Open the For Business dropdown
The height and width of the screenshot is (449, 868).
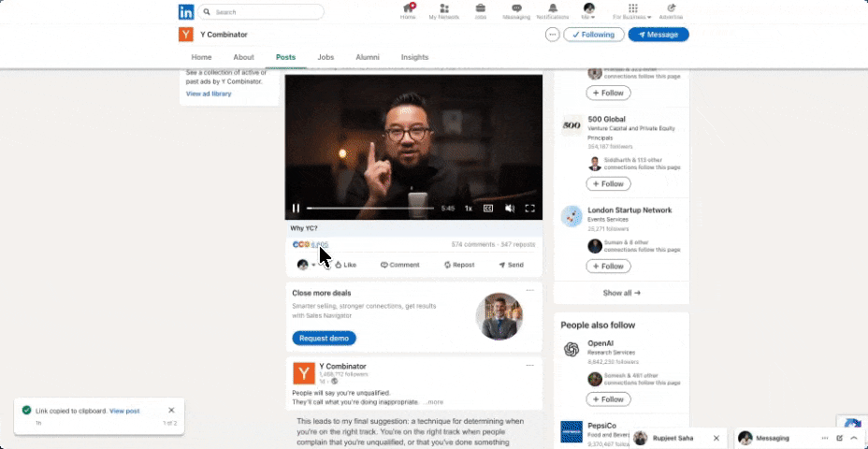click(632, 11)
